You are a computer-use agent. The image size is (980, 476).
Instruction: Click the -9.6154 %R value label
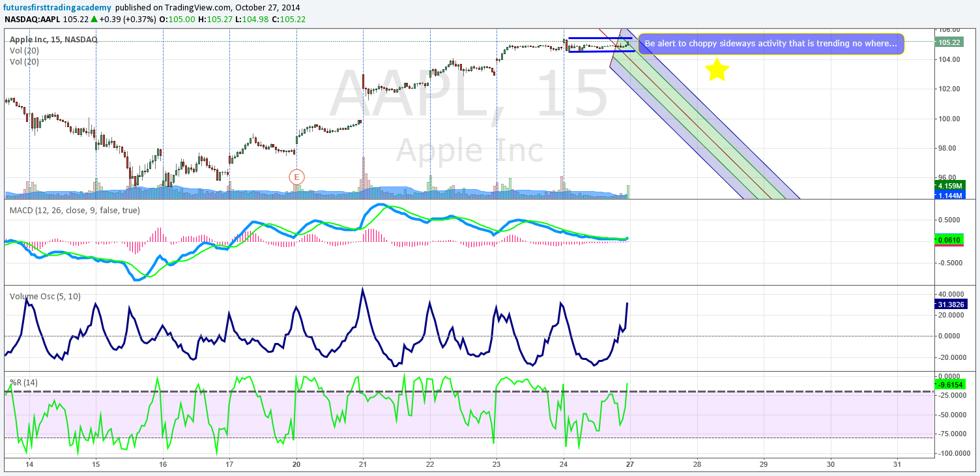949,385
